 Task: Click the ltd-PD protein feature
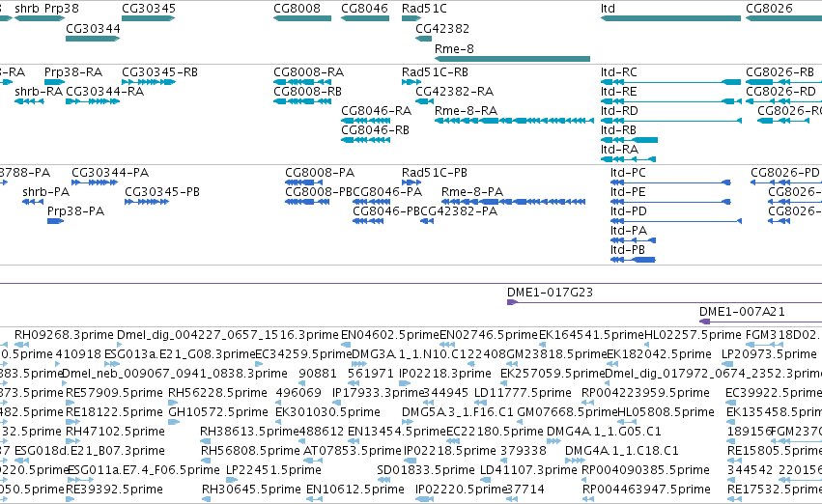pos(676,221)
